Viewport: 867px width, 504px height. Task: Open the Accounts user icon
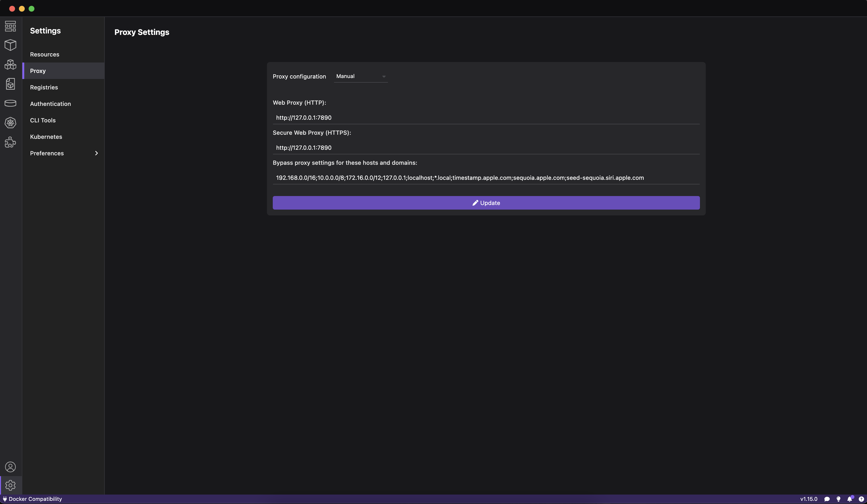[x=10, y=467]
